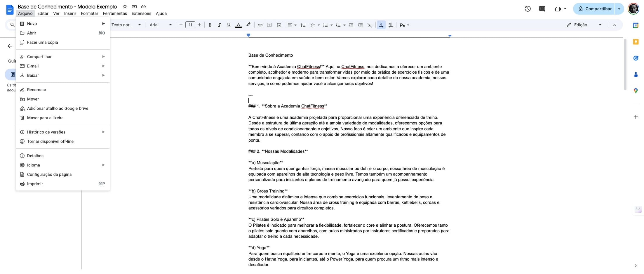Viewport: 644px width, 274px height.
Task: Select Renomear in the menu
Action: tap(63, 90)
